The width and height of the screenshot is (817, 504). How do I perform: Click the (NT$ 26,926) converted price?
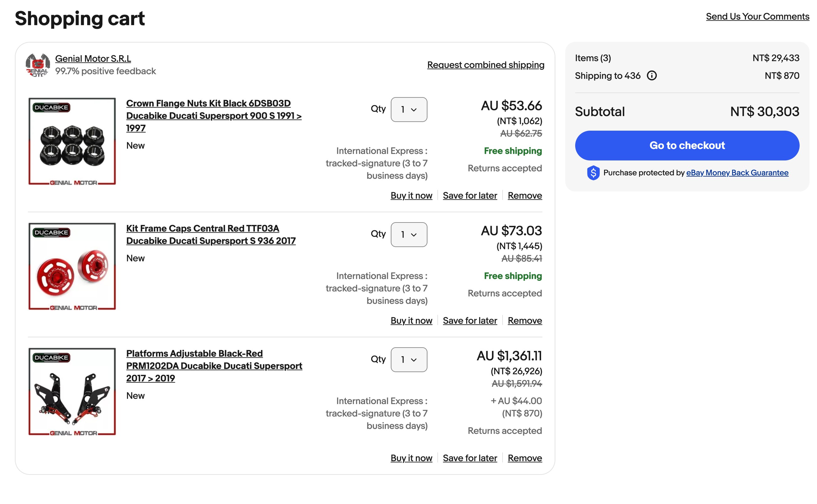516,371
